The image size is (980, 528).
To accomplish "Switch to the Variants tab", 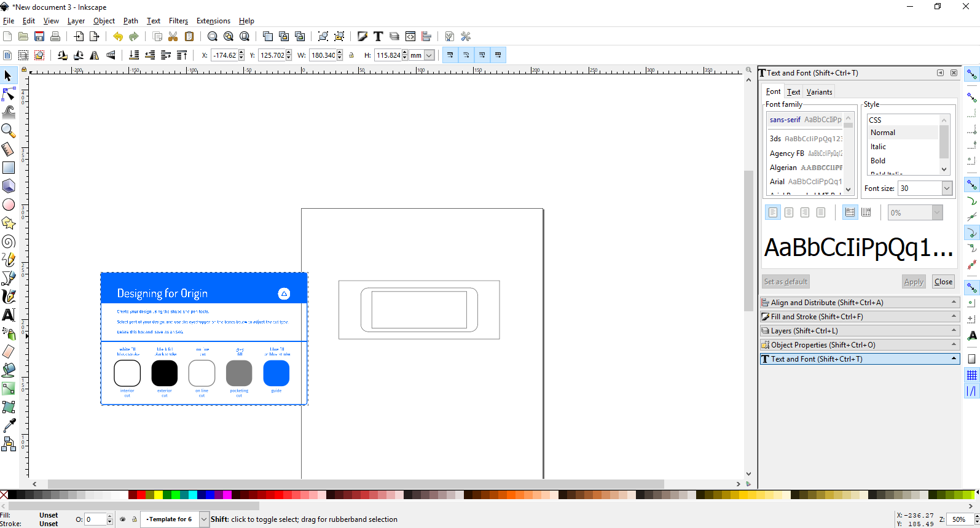I will coord(819,92).
